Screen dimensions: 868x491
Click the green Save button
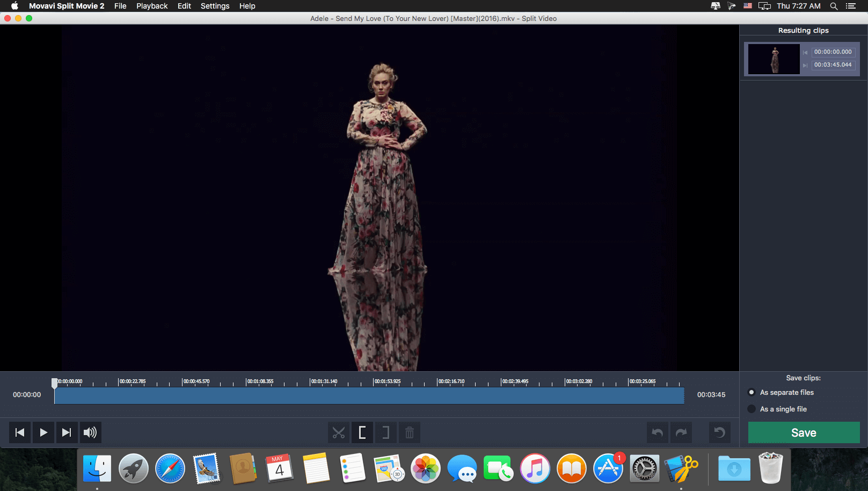[804, 432]
